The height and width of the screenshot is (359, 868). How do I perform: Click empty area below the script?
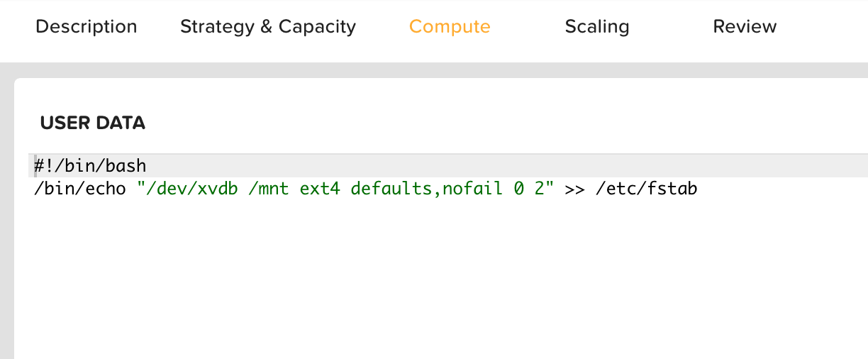pyautogui.click(x=425, y=284)
